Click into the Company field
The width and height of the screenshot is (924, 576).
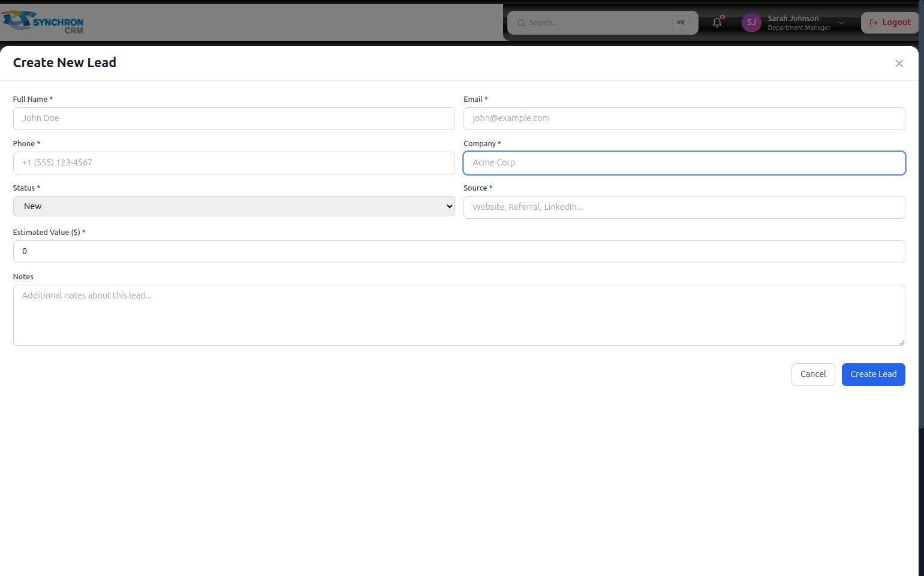pyautogui.click(x=684, y=163)
